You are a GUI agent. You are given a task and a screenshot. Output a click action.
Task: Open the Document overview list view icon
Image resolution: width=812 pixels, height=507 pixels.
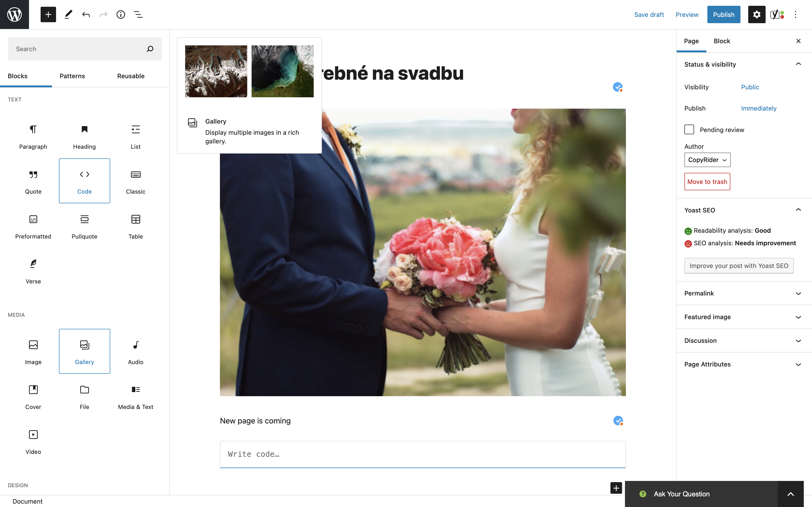tap(138, 14)
